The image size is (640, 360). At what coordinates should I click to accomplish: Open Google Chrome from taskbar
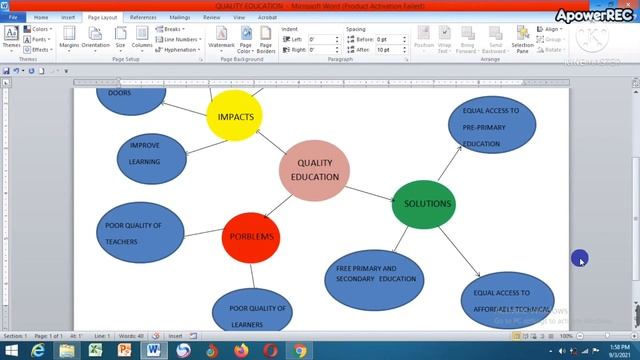click(300, 351)
